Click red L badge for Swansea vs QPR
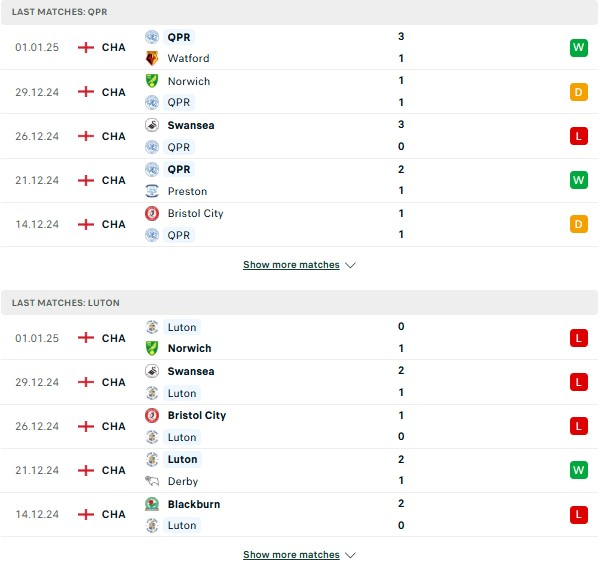The width and height of the screenshot is (602, 568). click(x=578, y=136)
